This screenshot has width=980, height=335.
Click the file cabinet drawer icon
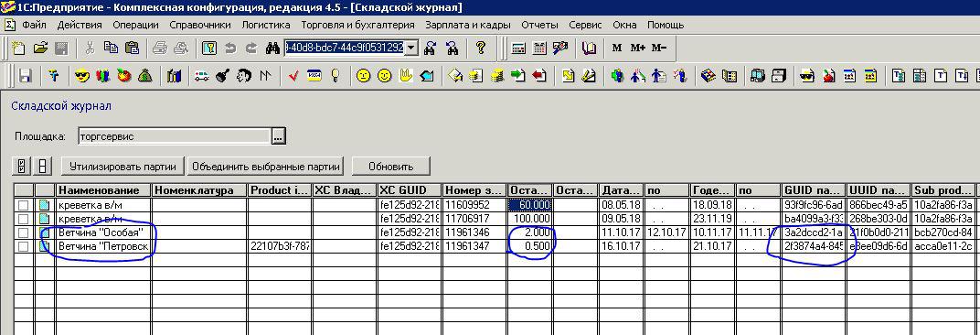tap(779, 76)
